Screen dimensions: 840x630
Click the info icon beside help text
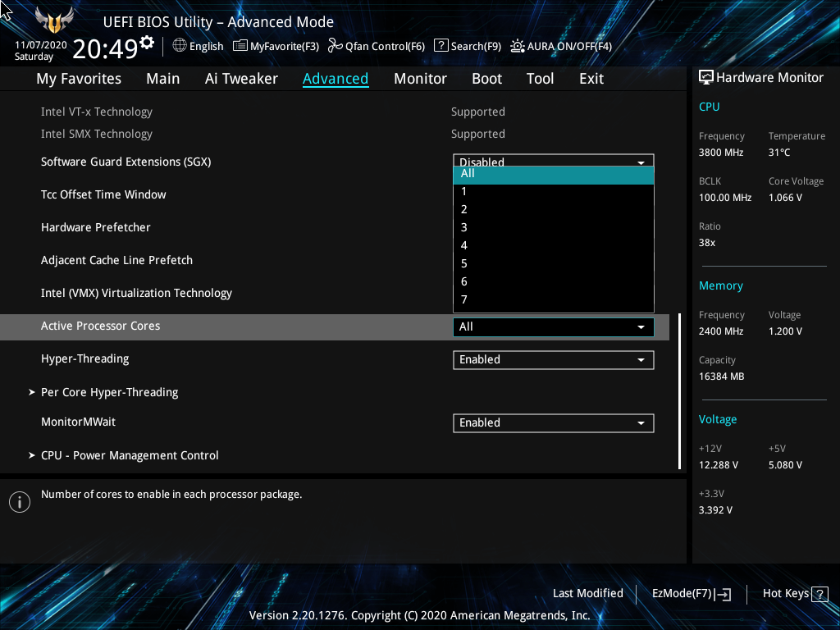(x=20, y=502)
